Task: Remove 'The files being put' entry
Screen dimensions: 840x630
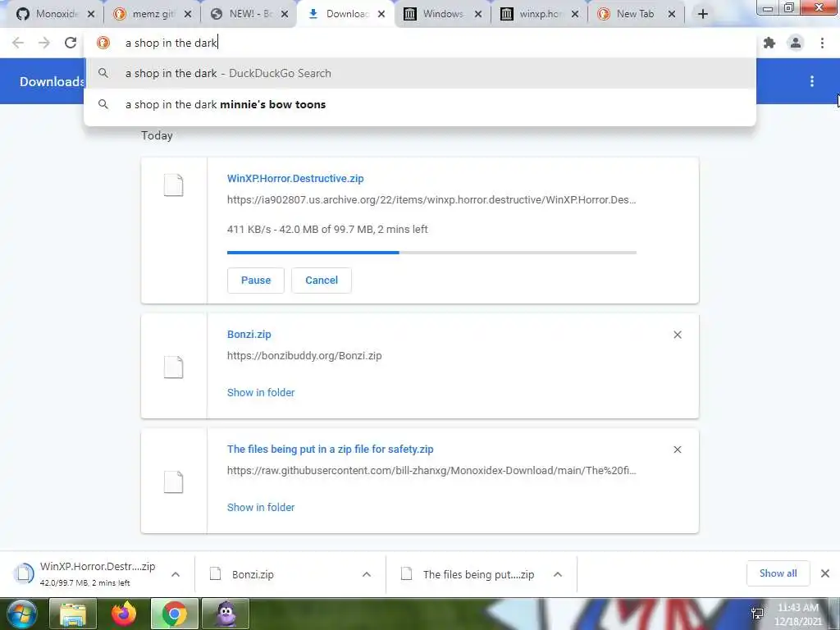Action: click(x=678, y=450)
